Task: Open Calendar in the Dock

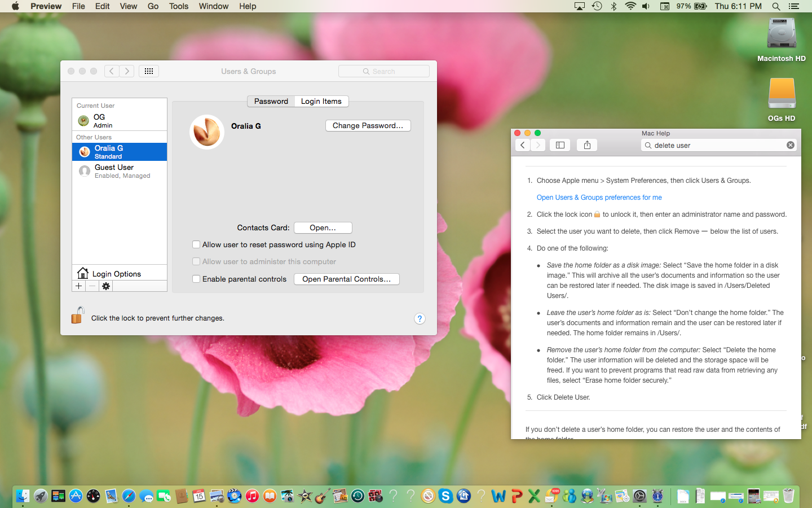Action: (x=199, y=496)
